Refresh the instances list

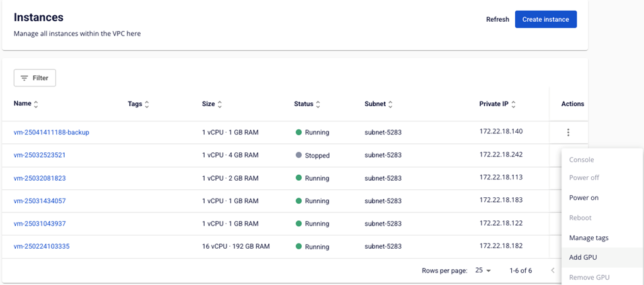[x=497, y=19]
